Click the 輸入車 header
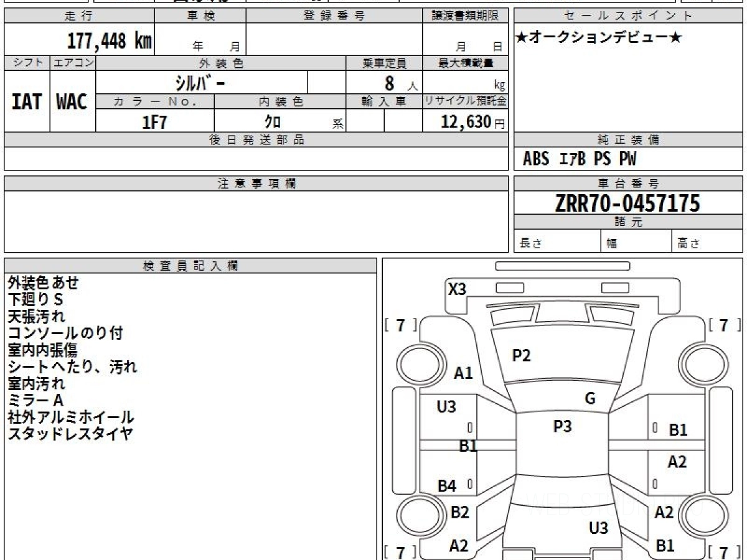 [384, 101]
